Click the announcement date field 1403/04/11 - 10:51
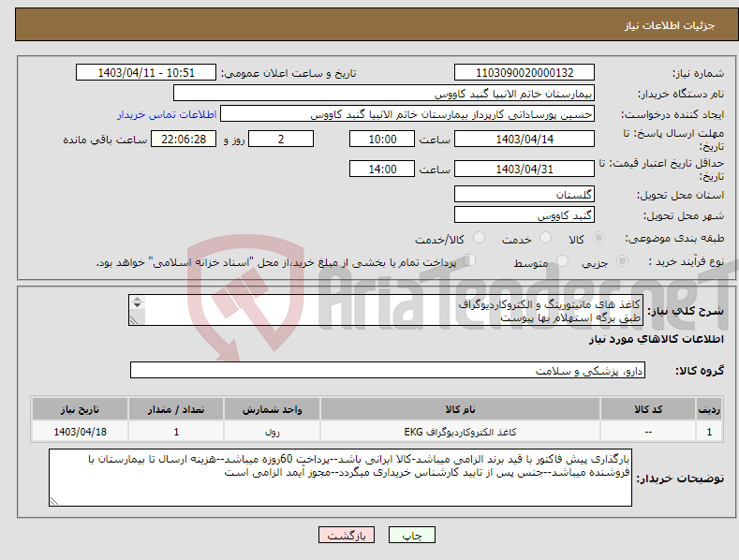The width and height of the screenshot is (739, 560). [145, 73]
